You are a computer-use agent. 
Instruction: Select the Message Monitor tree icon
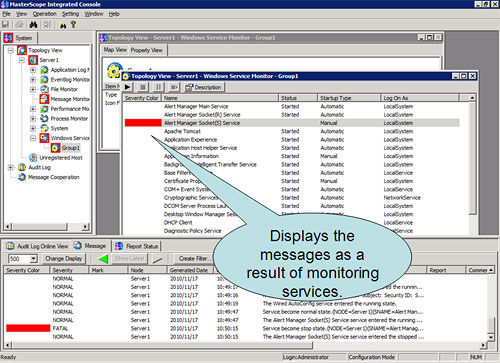point(44,99)
